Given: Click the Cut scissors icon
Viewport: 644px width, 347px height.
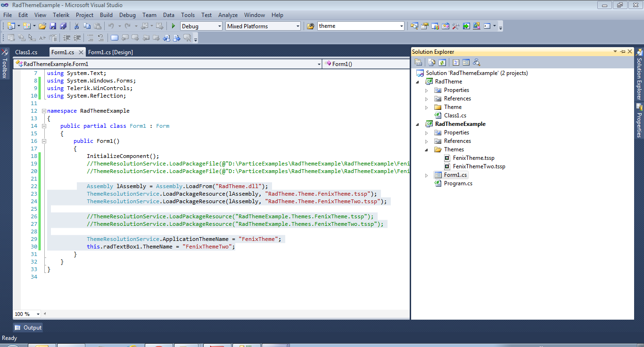Looking at the screenshot, I should click(x=76, y=26).
